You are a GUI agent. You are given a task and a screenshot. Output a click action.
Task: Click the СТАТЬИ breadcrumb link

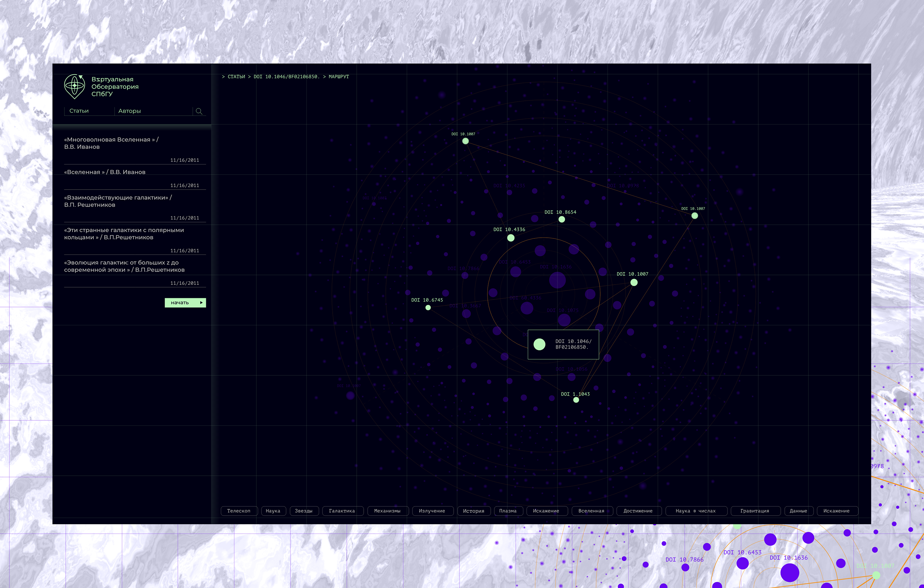pos(236,77)
